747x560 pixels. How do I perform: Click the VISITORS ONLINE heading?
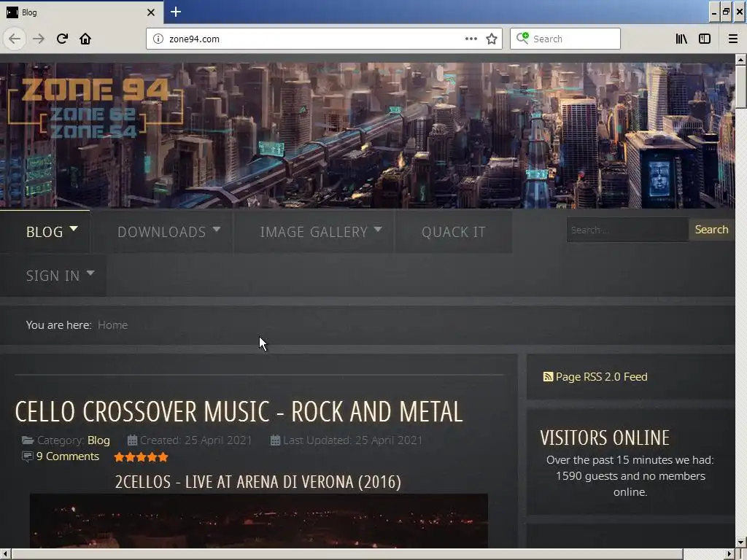[605, 437]
